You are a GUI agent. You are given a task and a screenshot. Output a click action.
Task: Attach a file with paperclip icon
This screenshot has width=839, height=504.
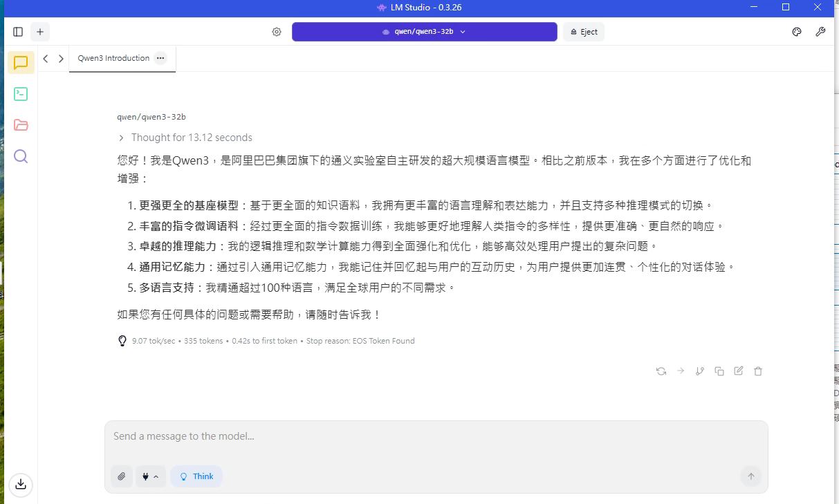(122, 476)
